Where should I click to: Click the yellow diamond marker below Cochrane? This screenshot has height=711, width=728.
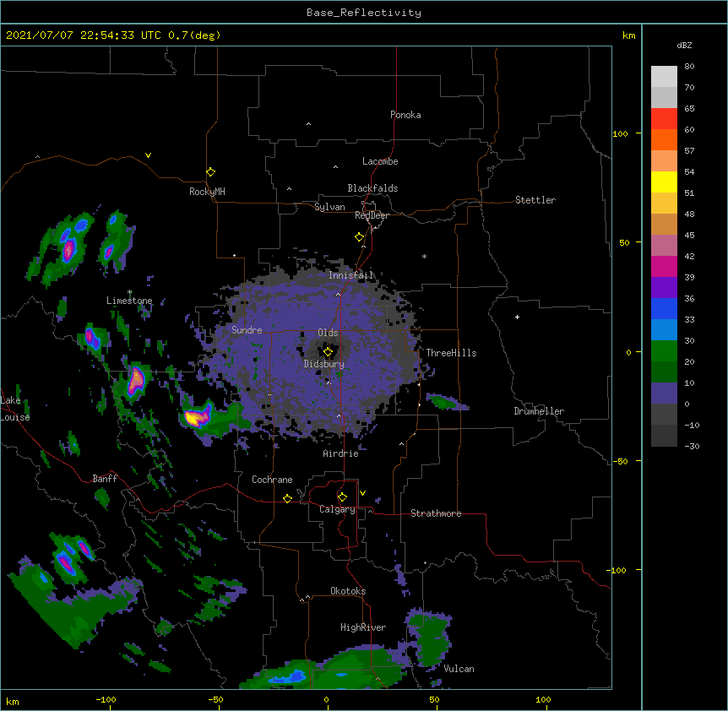[287, 498]
